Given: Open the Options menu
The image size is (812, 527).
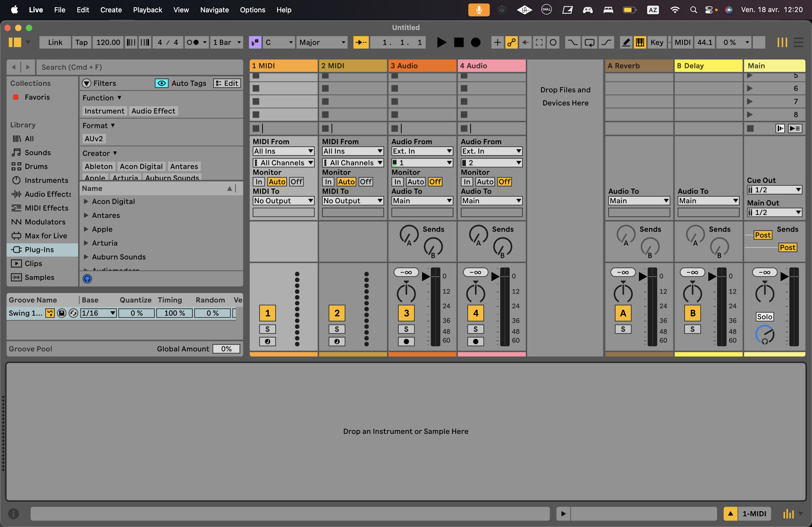Looking at the screenshot, I should [252, 10].
